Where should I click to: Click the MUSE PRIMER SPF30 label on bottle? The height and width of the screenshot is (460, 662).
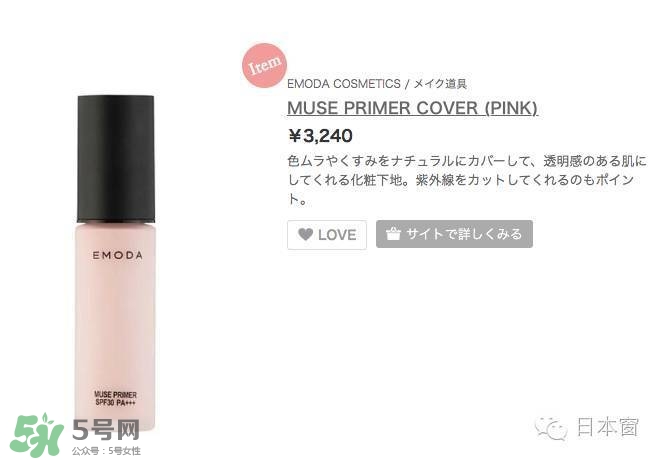pyautogui.click(x=115, y=399)
